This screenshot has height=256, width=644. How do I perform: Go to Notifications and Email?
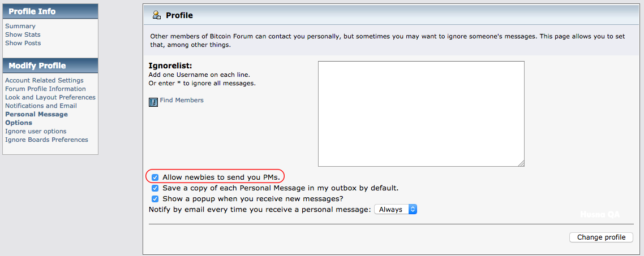41,106
